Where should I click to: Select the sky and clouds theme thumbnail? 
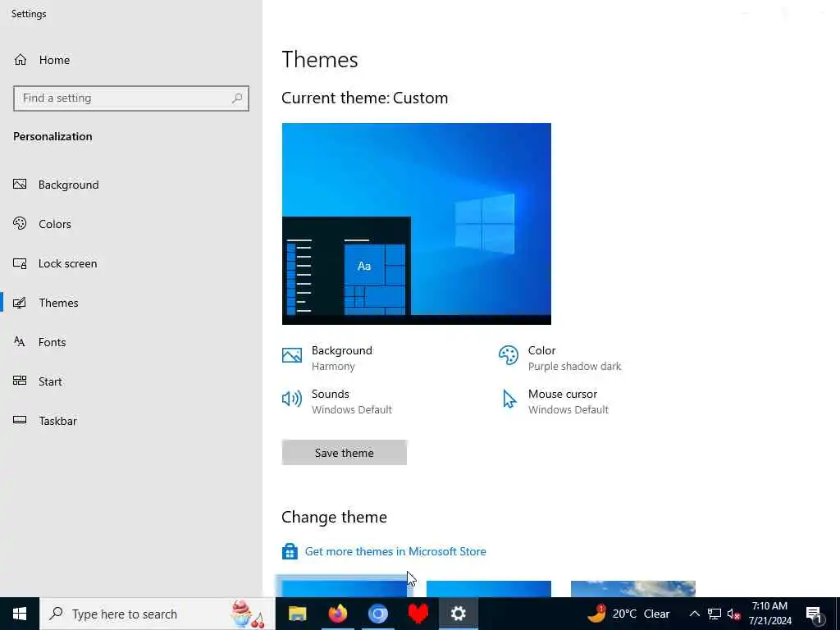click(633, 589)
